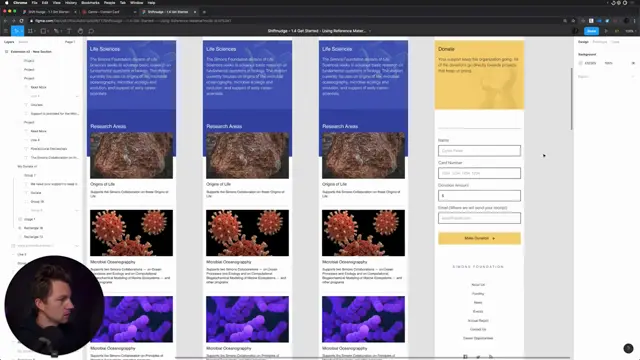The image size is (640, 360).
Task: Click the Donate heading on yellow card
Action: coord(446,49)
